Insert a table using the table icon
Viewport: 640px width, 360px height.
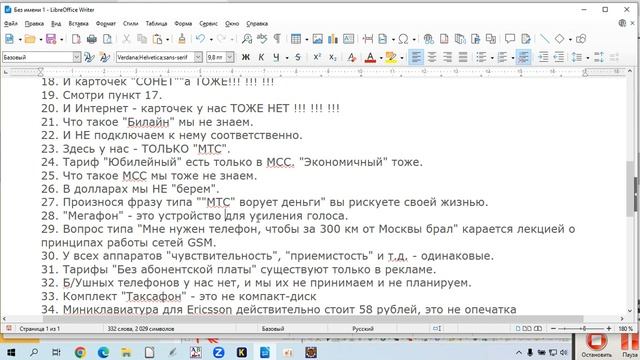(x=296, y=39)
